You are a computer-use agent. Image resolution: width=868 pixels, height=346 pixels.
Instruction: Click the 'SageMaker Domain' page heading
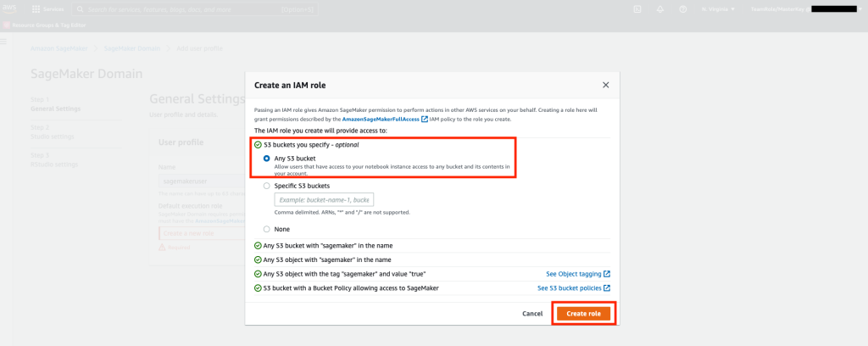86,74
